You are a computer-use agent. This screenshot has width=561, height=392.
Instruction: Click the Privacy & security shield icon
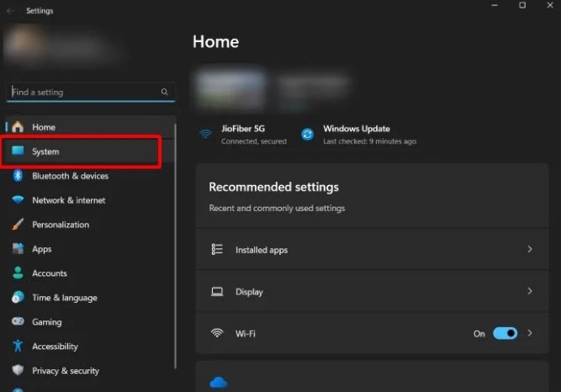[x=18, y=370]
